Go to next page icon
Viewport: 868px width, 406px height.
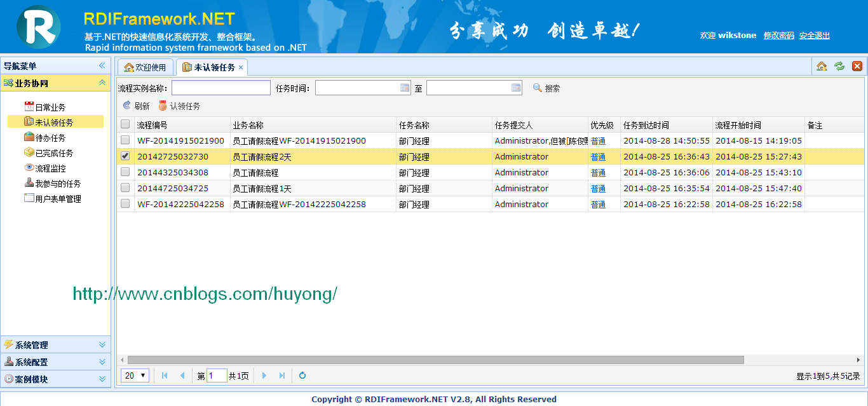[264, 376]
